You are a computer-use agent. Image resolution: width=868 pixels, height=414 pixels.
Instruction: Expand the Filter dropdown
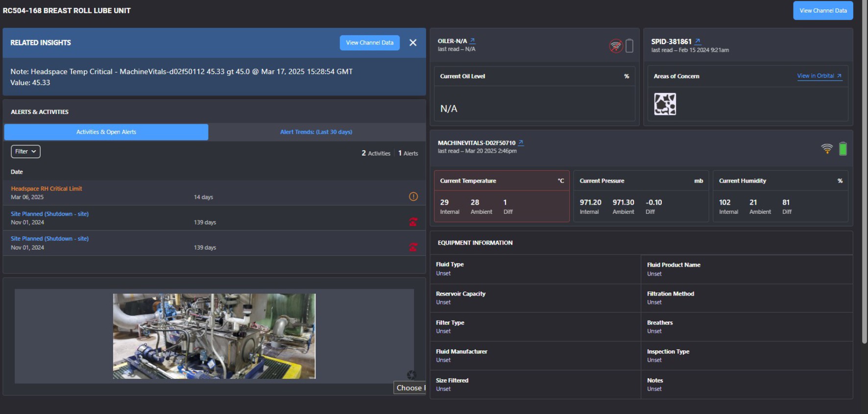pos(25,152)
